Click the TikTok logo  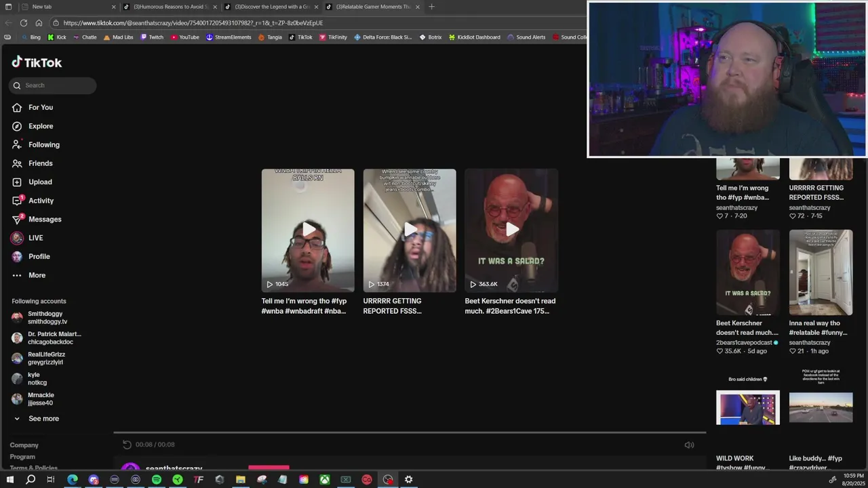[x=37, y=62]
